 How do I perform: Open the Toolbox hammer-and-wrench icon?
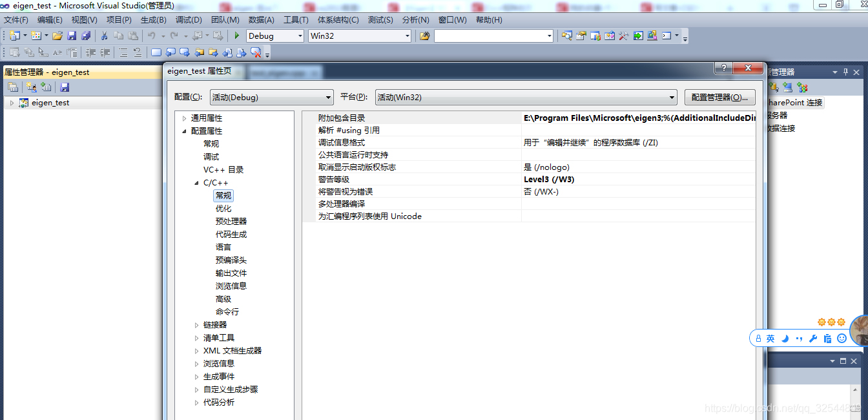pyautogui.click(x=624, y=36)
